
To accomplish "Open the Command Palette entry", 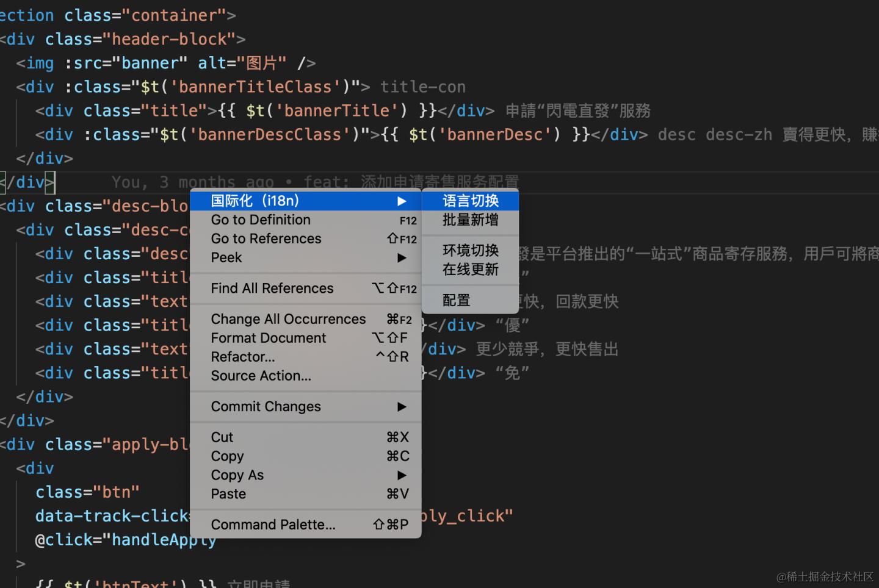I will point(273,524).
